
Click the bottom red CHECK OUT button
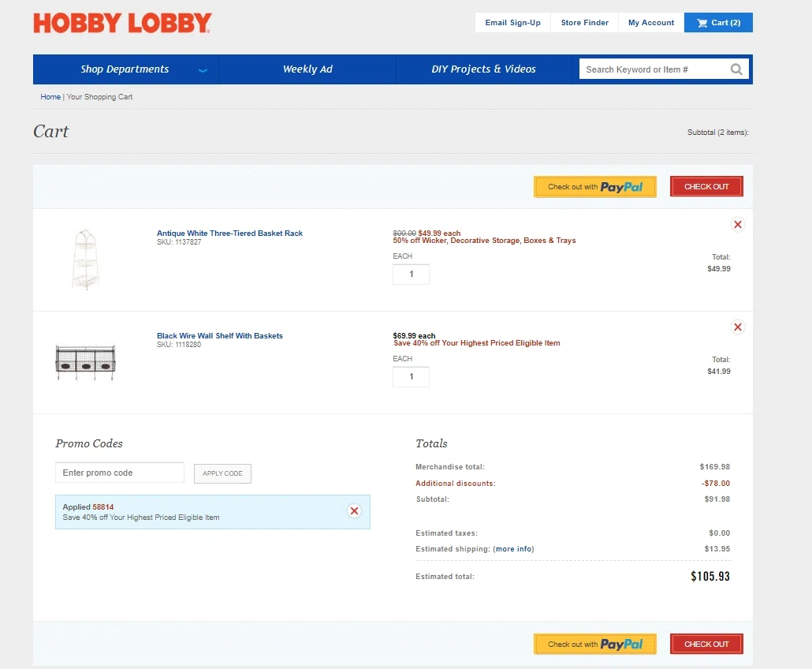tap(706, 644)
